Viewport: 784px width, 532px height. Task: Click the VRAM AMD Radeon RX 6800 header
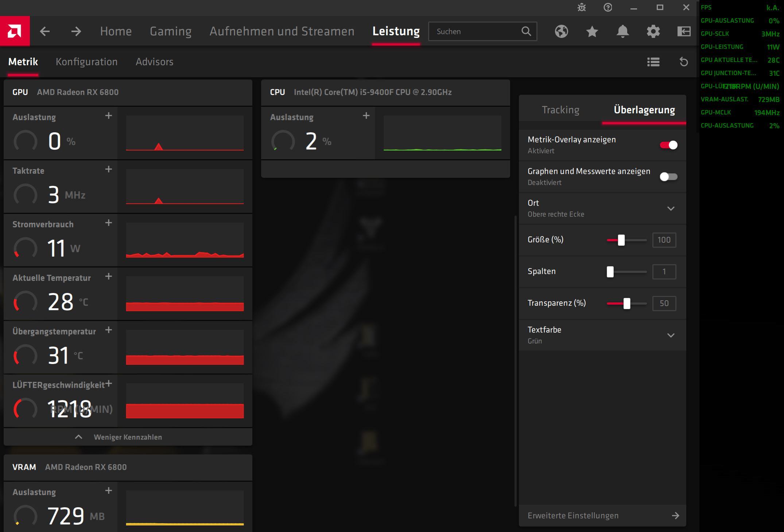(x=128, y=467)
